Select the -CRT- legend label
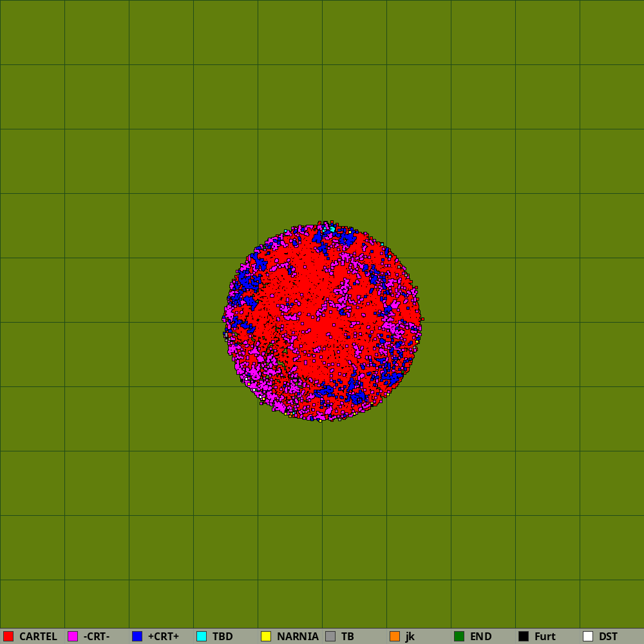The image size is (644, 644). pos(97,637)
